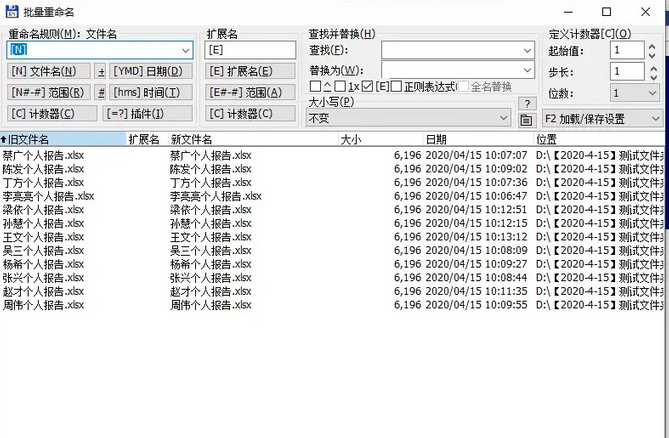The width and height of the screenshot is (669, 438).
Task: Expand the 大小写 不变 dropdown
Action: tap(503, 118)
